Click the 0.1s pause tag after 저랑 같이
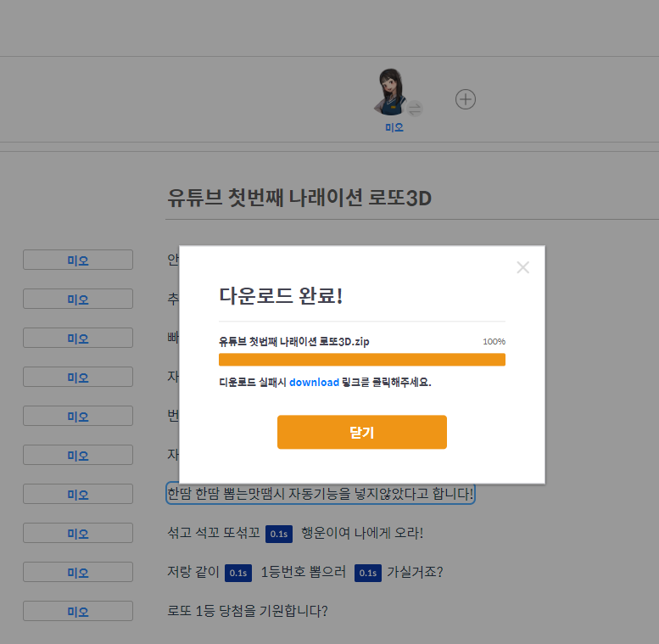This screenshot has width=659, height=644. [238, 574]
